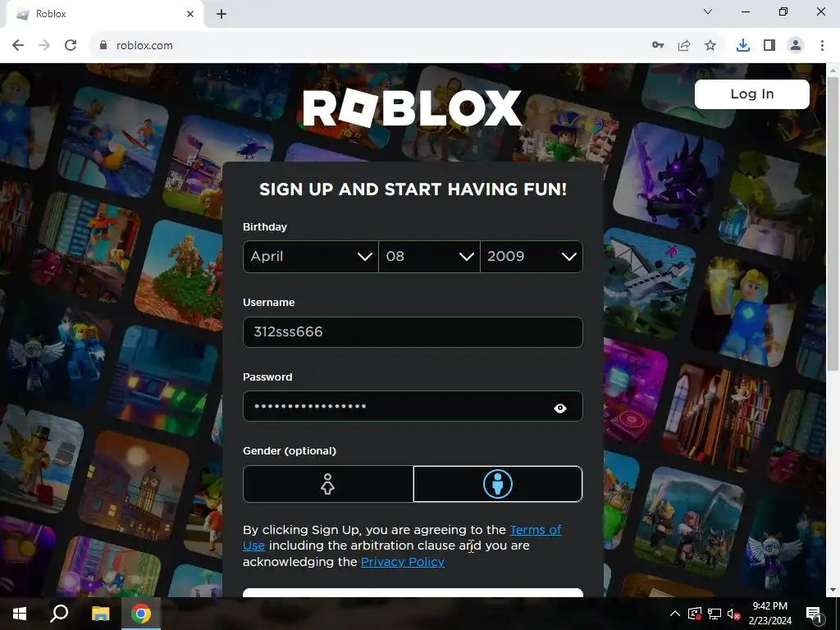Viewport: 840px width, 630px height.
Task: Open the Terms of Use link
Action: (x=535, y=530)
